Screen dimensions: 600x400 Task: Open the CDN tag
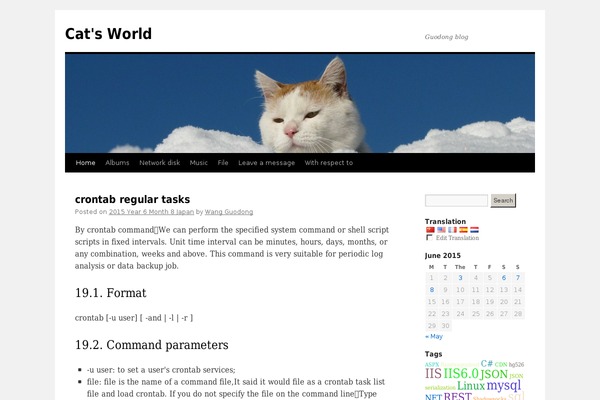point(501,364)
